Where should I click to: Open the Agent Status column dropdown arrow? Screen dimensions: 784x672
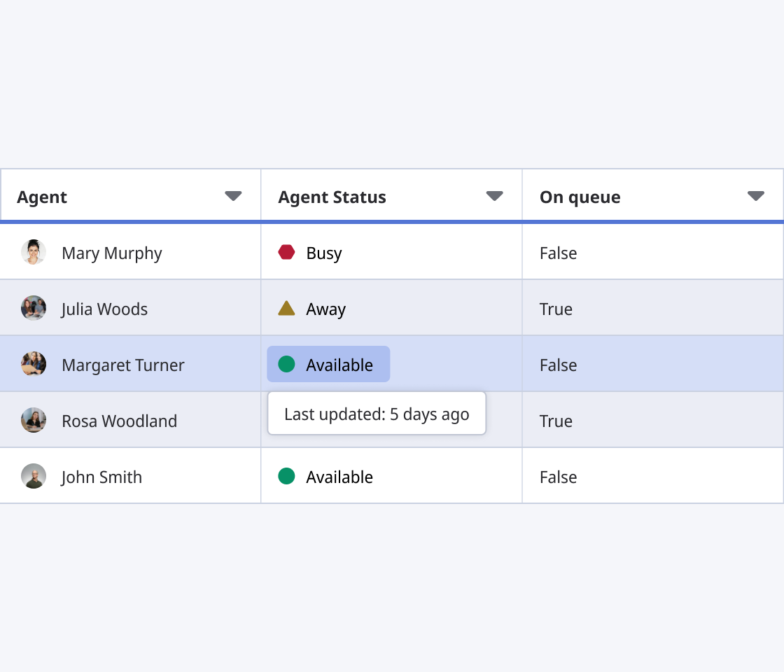coord(494,196)
